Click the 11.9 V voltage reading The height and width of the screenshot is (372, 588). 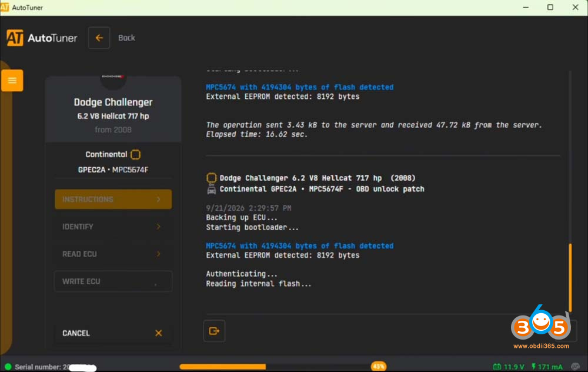(x=514, y=367)
